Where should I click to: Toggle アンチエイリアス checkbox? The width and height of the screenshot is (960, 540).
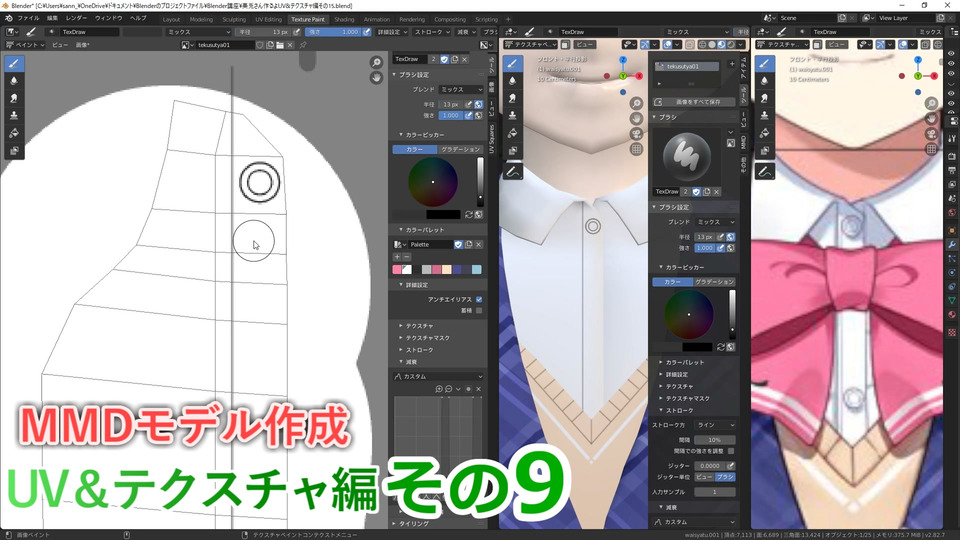pyautogui.click(x=479, y=299)
